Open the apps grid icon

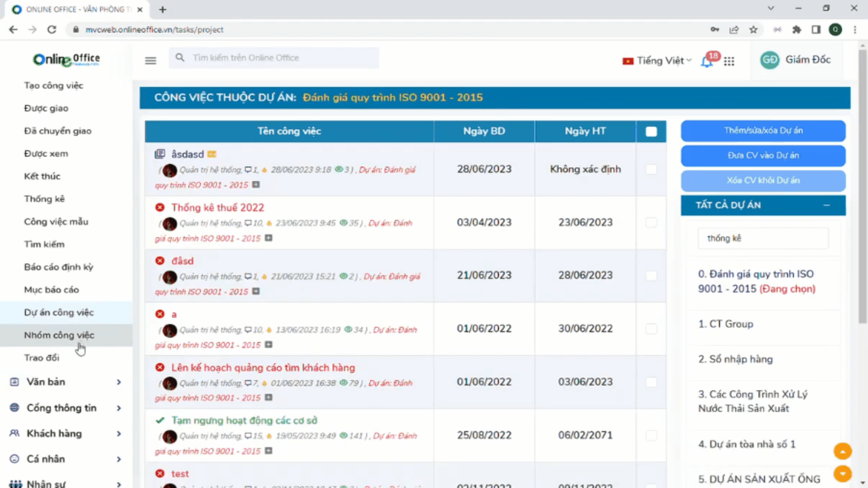[x=729, y=61]
